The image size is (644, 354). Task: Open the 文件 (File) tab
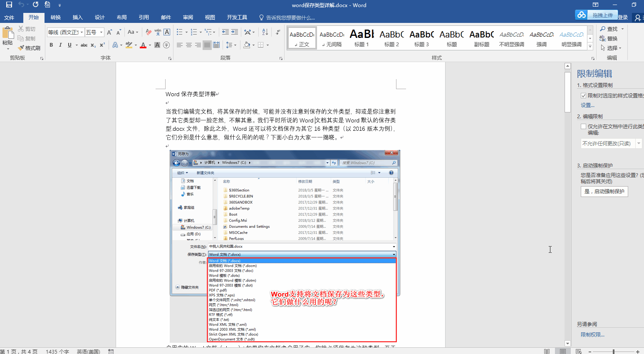coord(9,17)
